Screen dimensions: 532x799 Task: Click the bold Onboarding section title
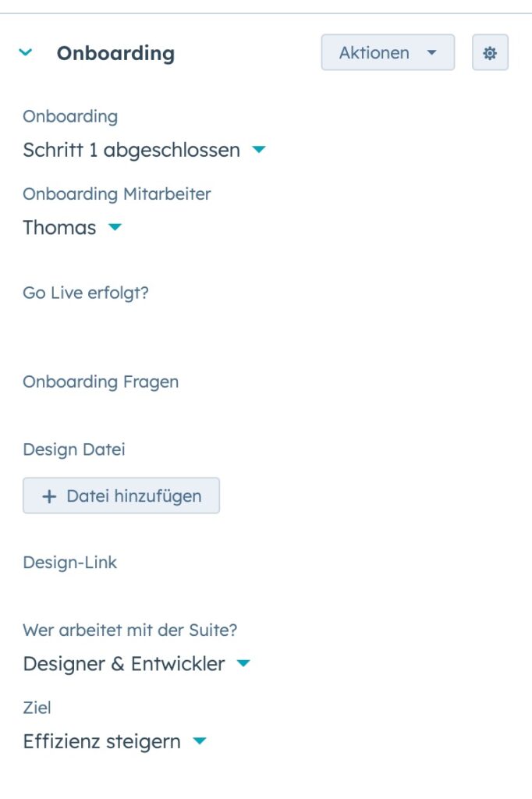click(x=115, y=53)
